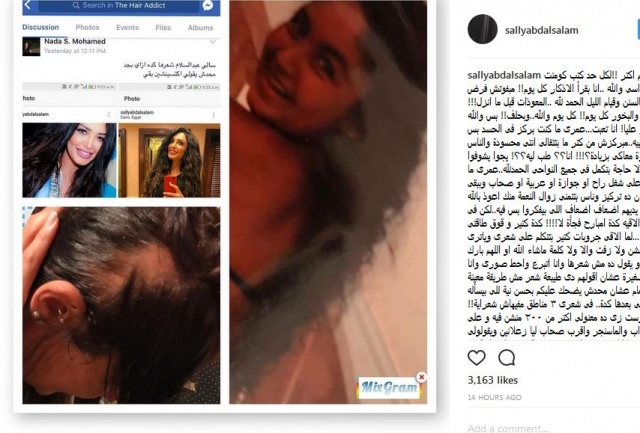Close the MixGram watermark badge
640x433 pixels.
point(422,377)
